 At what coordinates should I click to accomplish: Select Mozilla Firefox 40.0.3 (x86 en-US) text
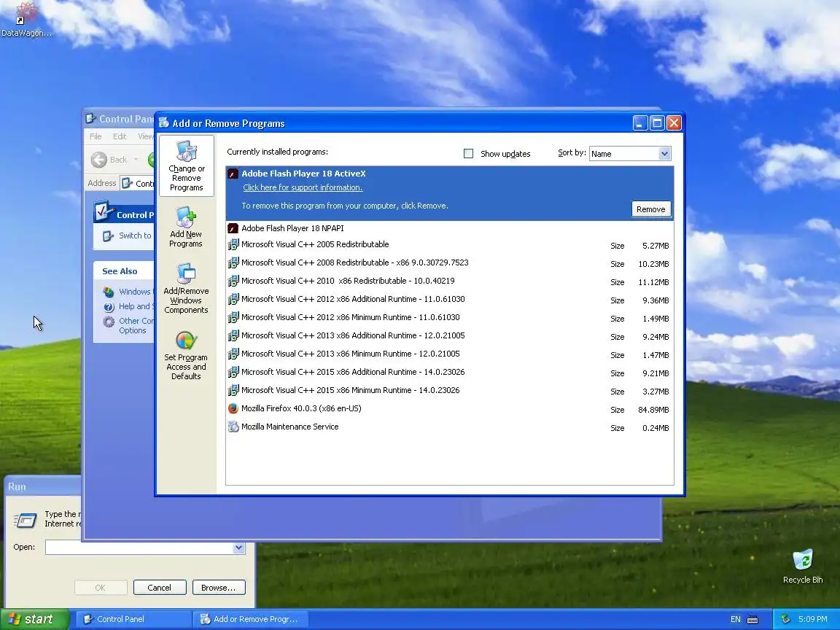[x=301, y=409]
